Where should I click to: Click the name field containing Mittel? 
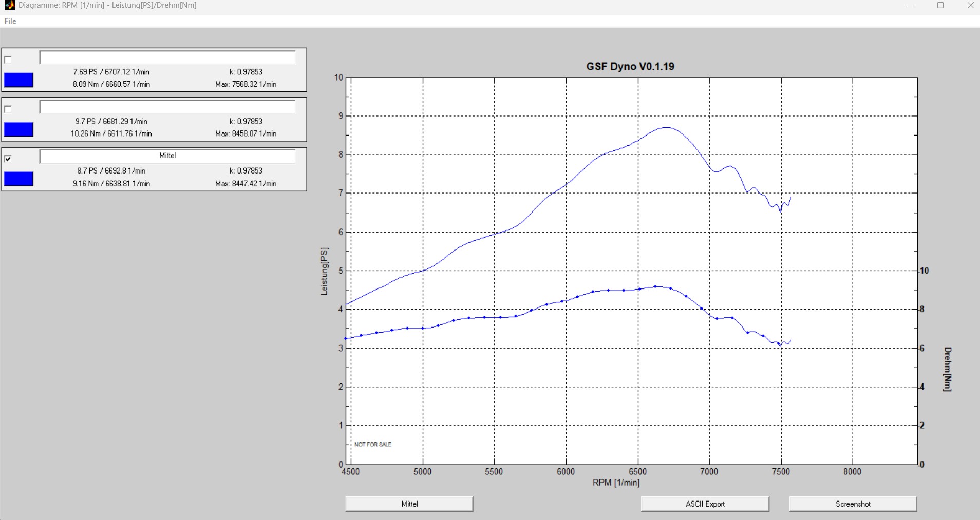[x=167, y=156]
